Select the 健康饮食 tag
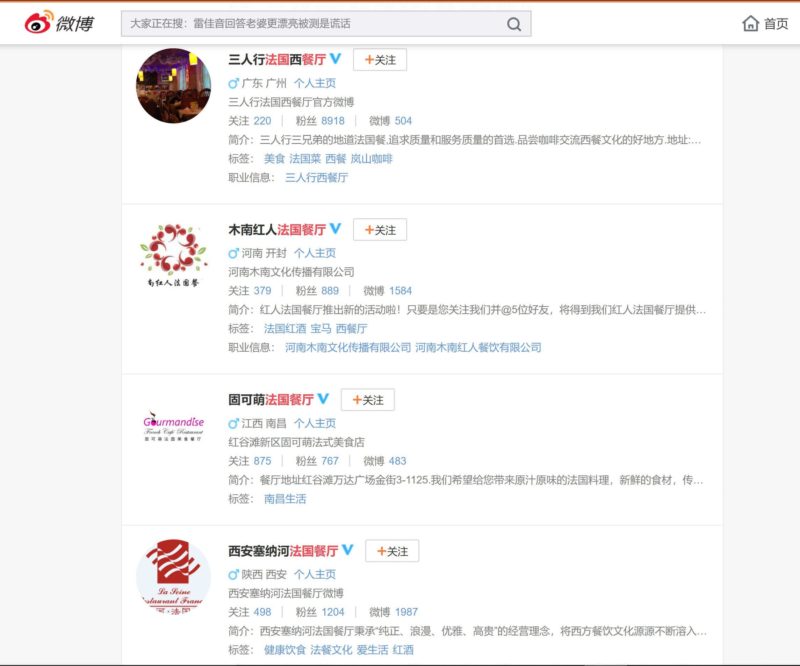 tap(285, 650)
